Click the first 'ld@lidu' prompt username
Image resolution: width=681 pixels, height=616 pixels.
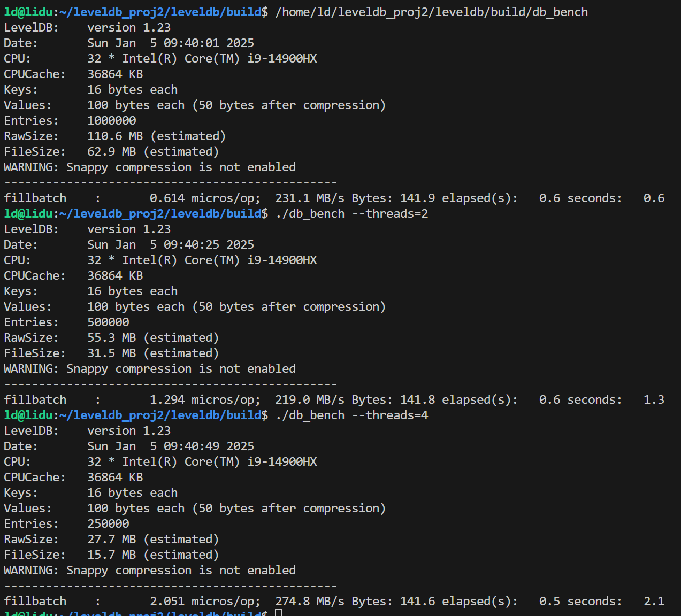coord(28,12)
